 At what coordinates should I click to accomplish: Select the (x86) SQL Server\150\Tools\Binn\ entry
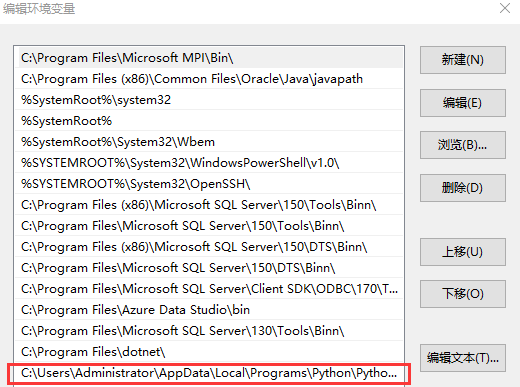point(209,205)
